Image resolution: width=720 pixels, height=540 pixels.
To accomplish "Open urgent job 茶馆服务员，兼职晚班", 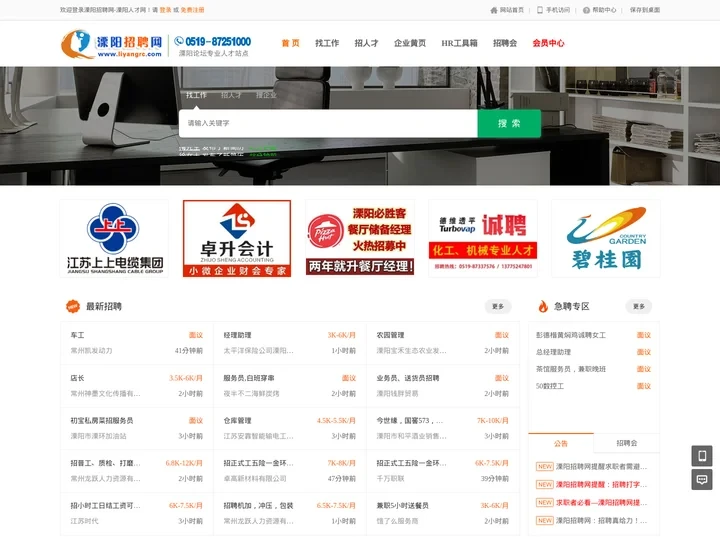I will point(571,369).
